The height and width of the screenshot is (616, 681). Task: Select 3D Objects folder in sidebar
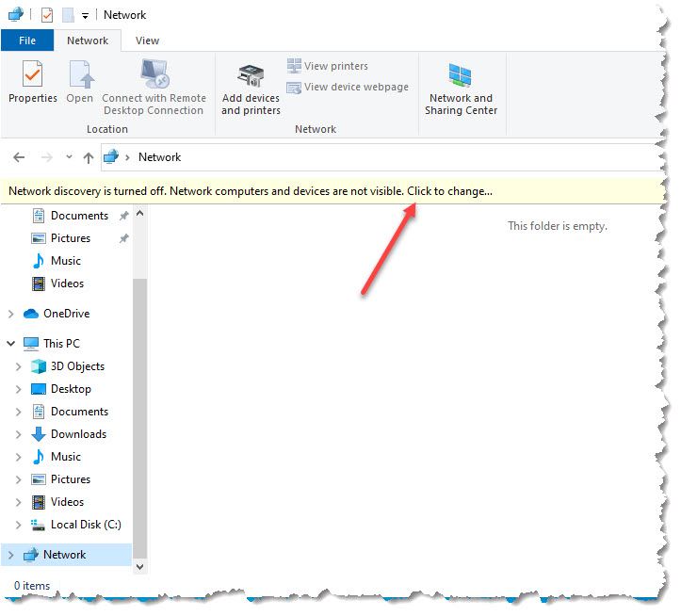pos(77,366)
